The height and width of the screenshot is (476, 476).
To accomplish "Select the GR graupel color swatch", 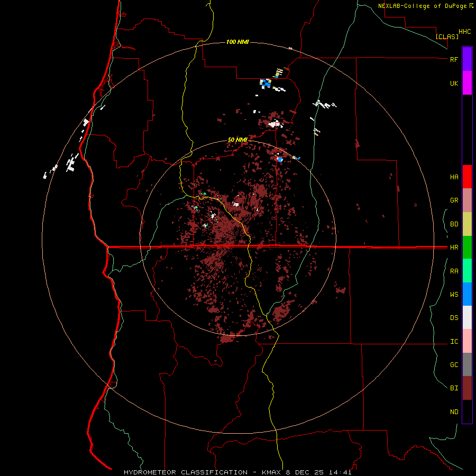I will pos(467,200).
